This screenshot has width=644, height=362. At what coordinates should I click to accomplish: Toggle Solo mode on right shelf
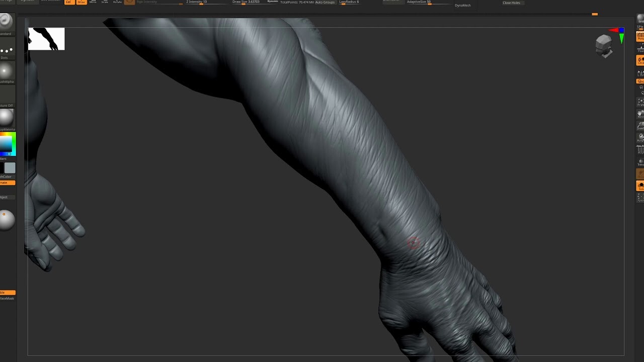(x=640, y=186)
